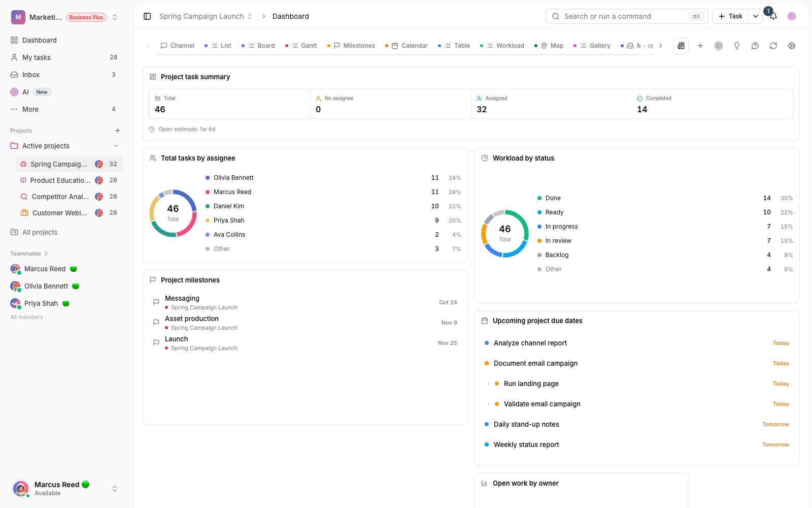Image resolution: width=812 pixels, height=508 pixels.
Task: Open the AI assistant icon in top bar
Action: point(792,16)
